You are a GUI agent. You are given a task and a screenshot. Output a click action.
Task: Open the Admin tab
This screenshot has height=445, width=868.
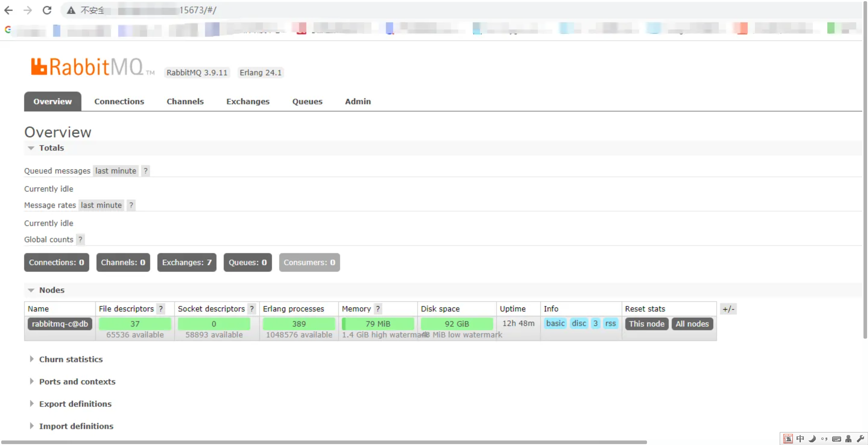point(358,101)
